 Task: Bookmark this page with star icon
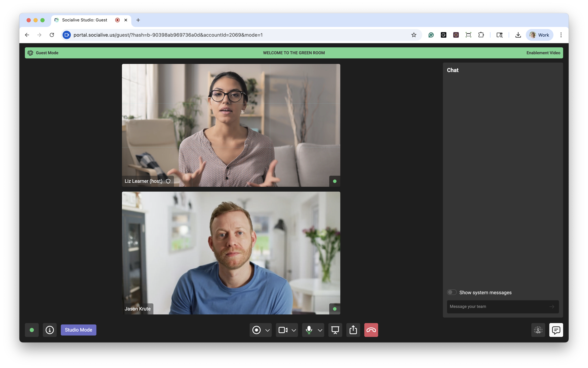(414, 35)
